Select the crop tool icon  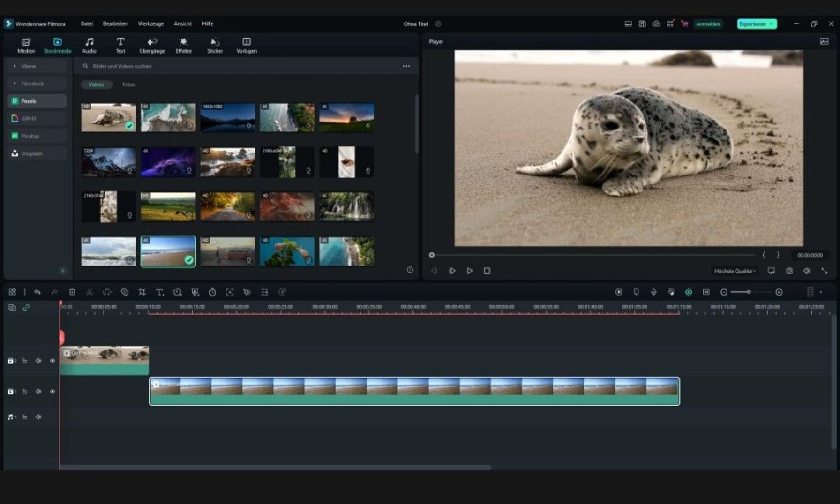click(x=142, y=292)
